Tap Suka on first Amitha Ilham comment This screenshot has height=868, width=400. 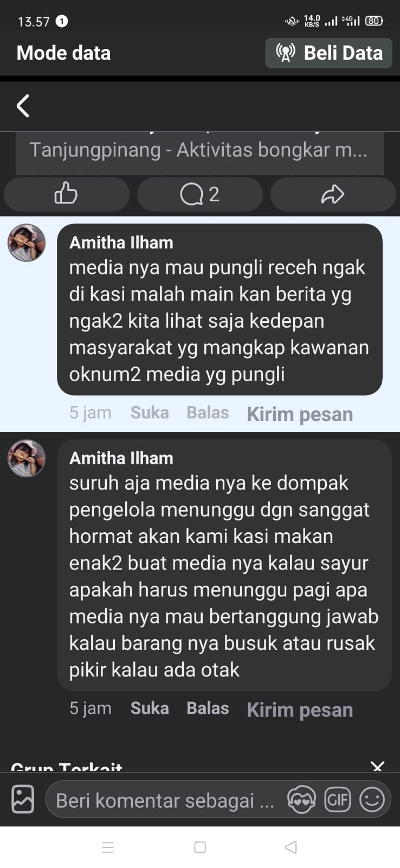(x=150, y=413)
